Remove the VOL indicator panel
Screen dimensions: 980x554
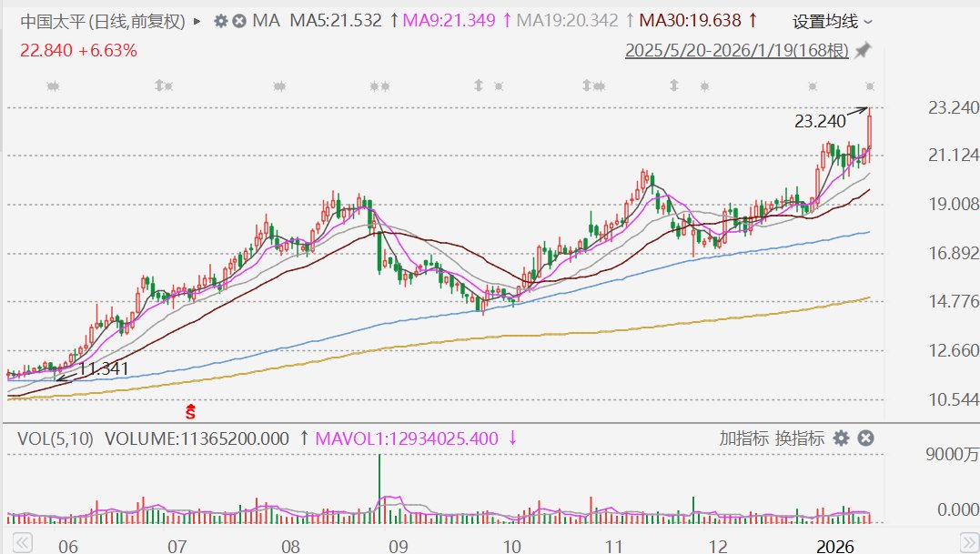[x=865, y=438]
